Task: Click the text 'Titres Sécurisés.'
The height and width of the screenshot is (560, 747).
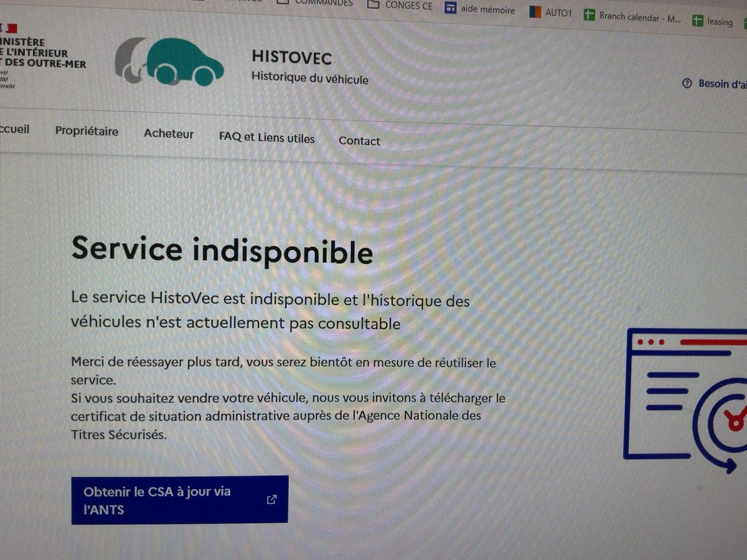Action: (119, 434)
